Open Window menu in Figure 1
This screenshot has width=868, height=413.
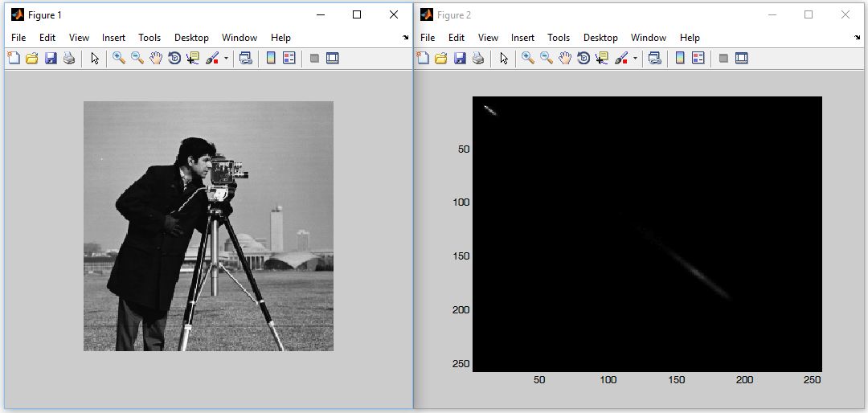240,38
